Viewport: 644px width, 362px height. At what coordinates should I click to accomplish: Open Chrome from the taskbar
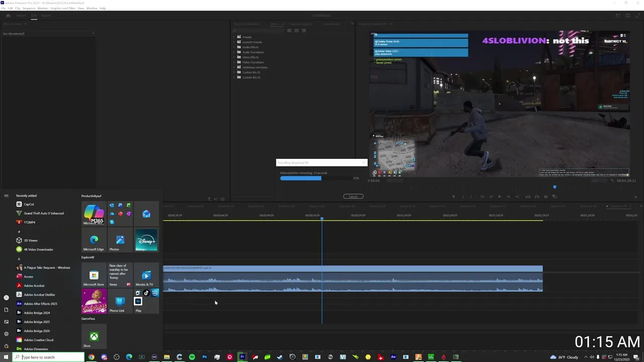point(91,357)
